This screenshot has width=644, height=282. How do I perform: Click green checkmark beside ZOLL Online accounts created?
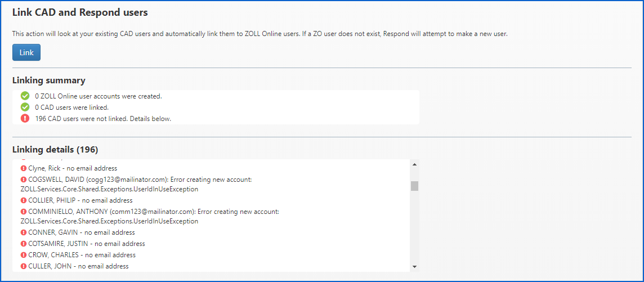pyautogui.click(x=25, y=96)
